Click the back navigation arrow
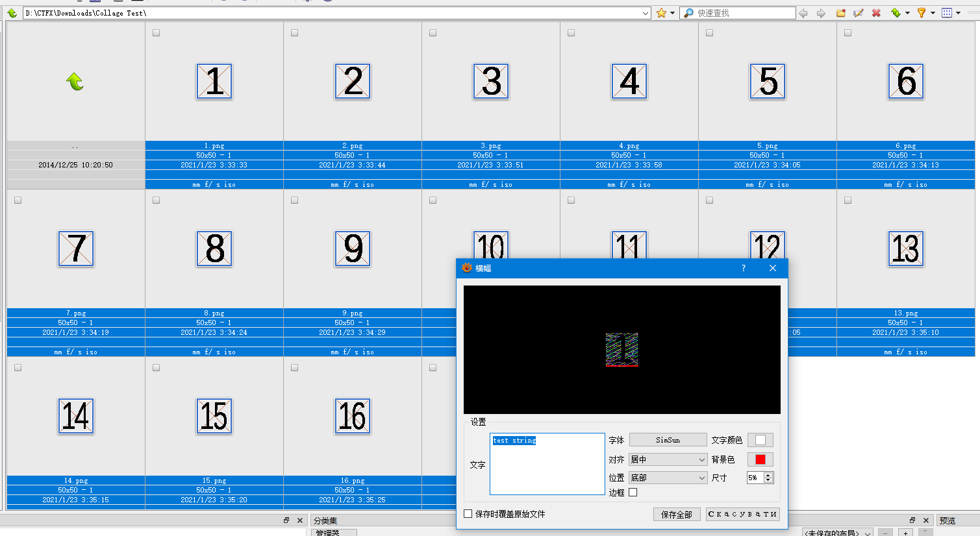Viewport: 980px width, 536px height. click(803, 13)
